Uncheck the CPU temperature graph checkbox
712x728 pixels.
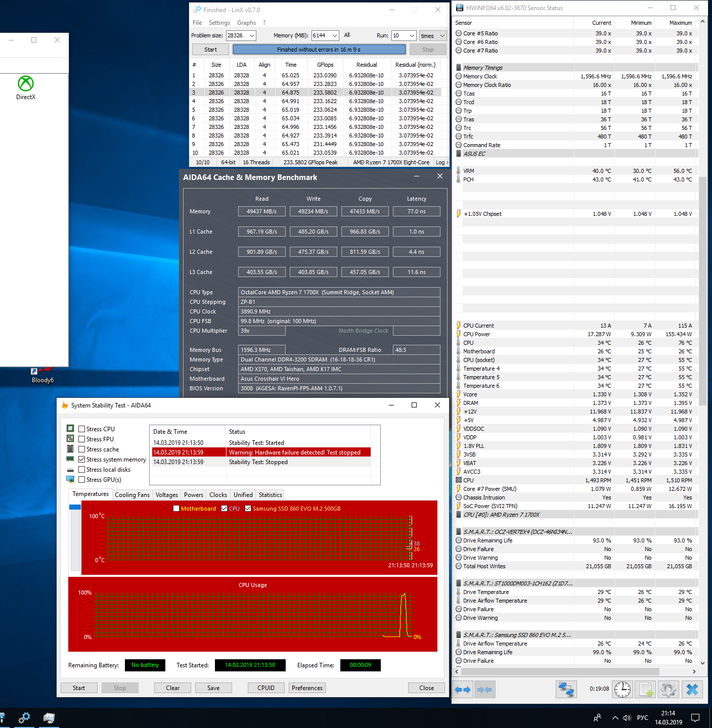pos(224,509)
